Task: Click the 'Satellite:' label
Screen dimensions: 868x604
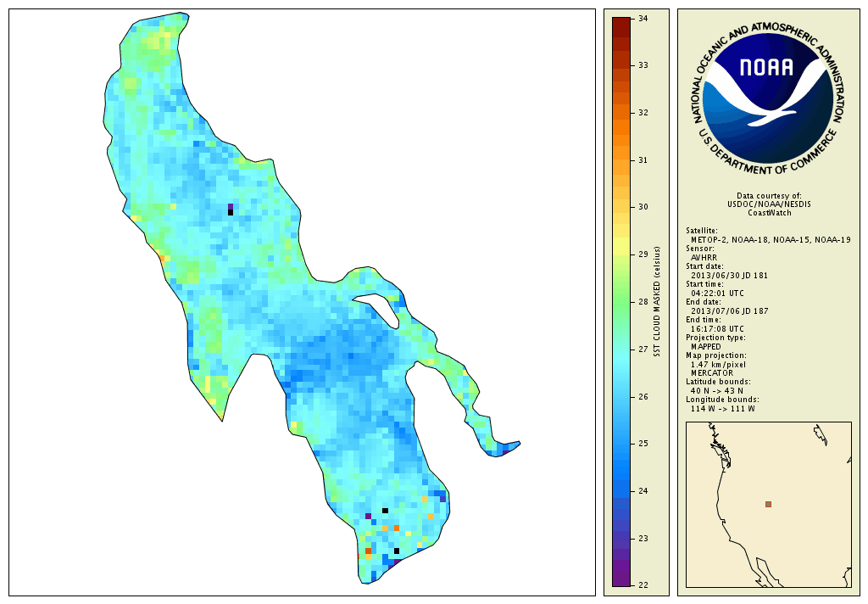Action: coord(701,231)
